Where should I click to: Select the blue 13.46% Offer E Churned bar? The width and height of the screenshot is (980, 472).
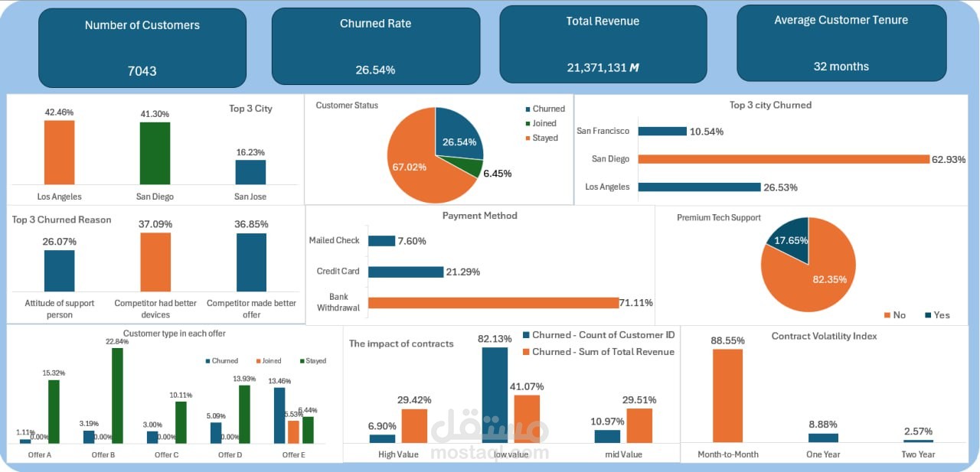pyautogui.click(x=279, y=415)
